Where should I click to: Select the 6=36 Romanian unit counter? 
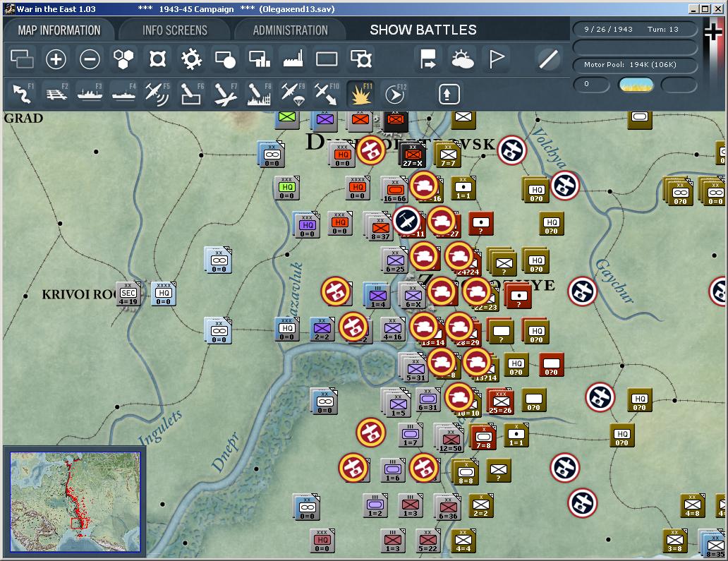tap(447, 507)
